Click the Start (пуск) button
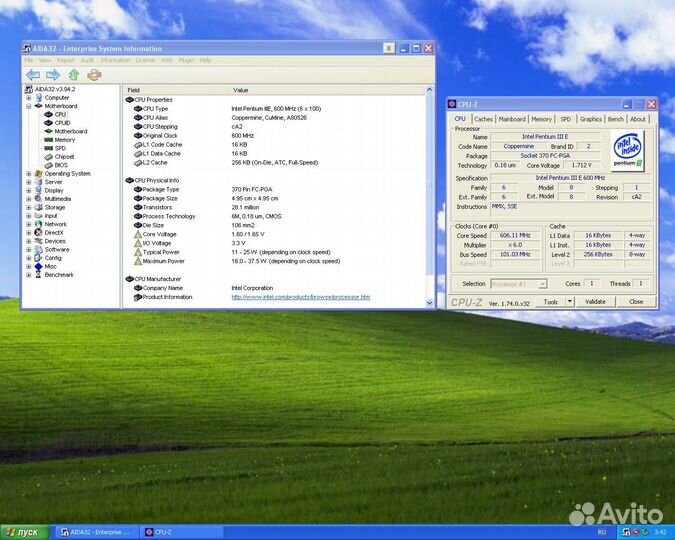This screenshot has height=540, width=675. 24,532
